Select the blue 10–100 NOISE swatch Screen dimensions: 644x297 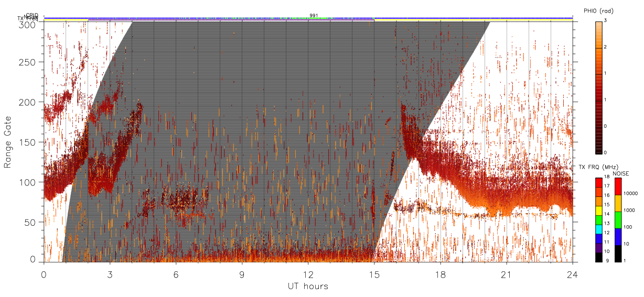click(618, 237)
